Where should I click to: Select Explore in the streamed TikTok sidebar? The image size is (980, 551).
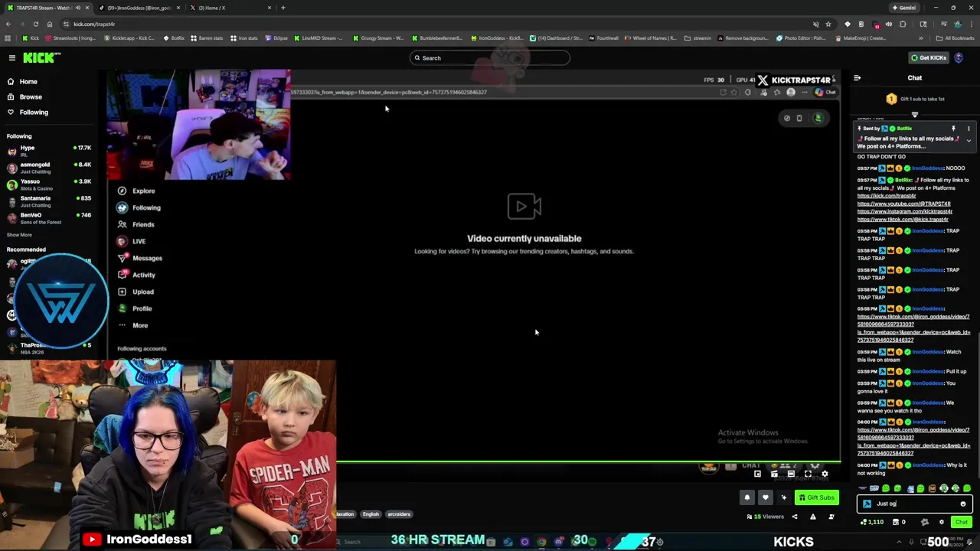point(136,191)
